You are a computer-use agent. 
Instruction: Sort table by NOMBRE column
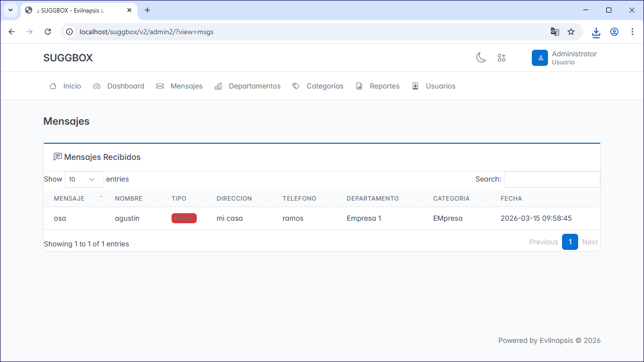pos(133,199)
